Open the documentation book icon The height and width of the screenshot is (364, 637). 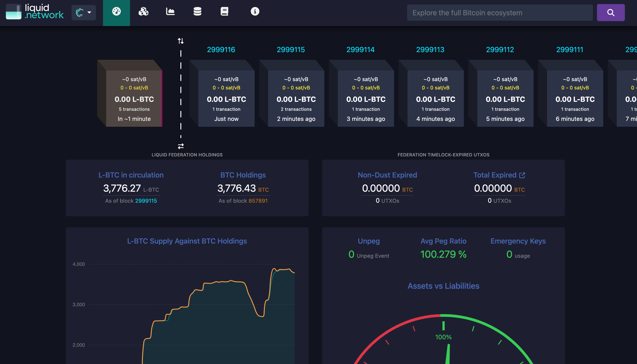[224, 12]
